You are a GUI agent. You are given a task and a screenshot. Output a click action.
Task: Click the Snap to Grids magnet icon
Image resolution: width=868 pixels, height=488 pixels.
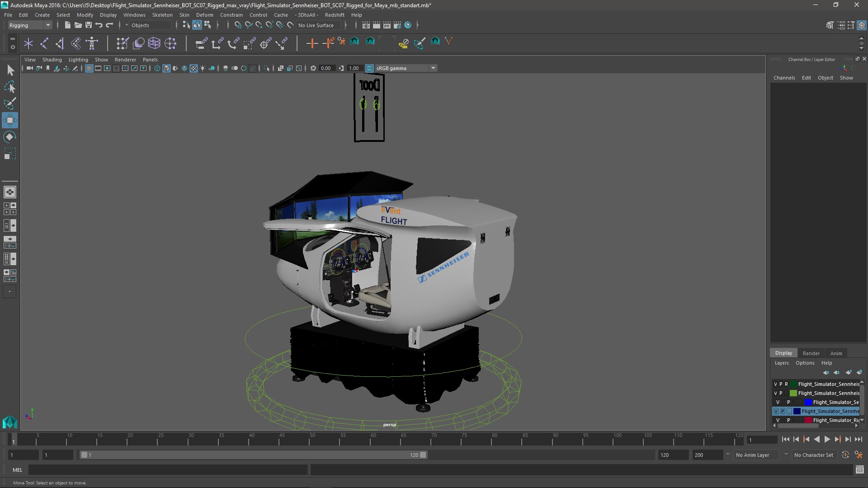pyautogui.click(x=238, y=25)
